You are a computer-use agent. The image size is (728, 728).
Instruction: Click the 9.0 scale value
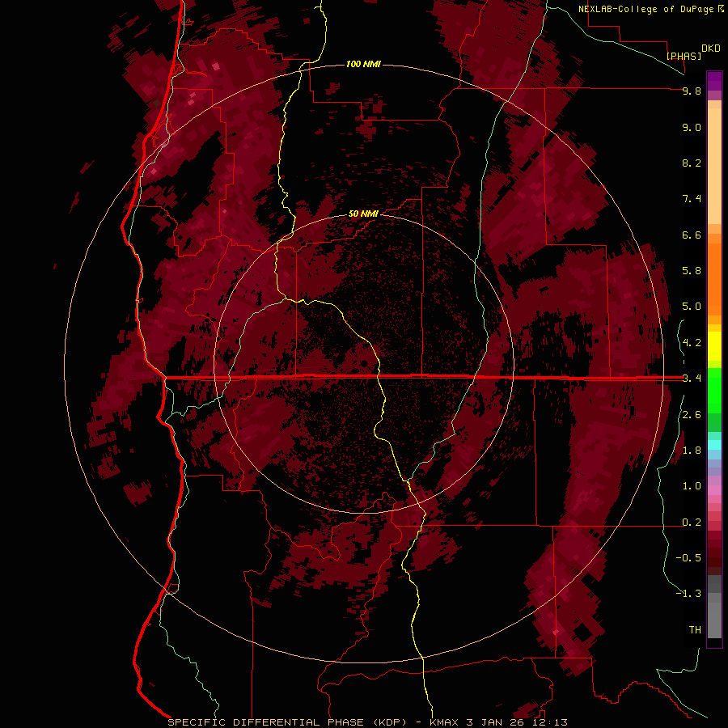tap(692, 127)
